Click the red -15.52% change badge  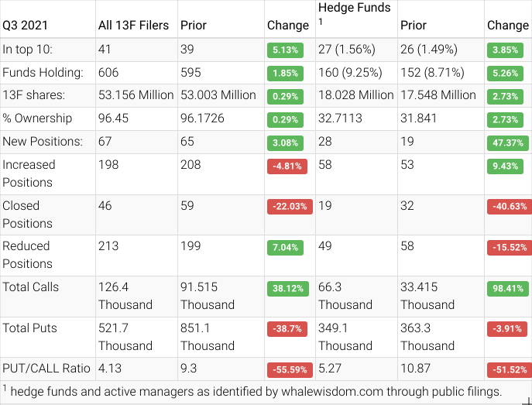[x=508, y=247]
